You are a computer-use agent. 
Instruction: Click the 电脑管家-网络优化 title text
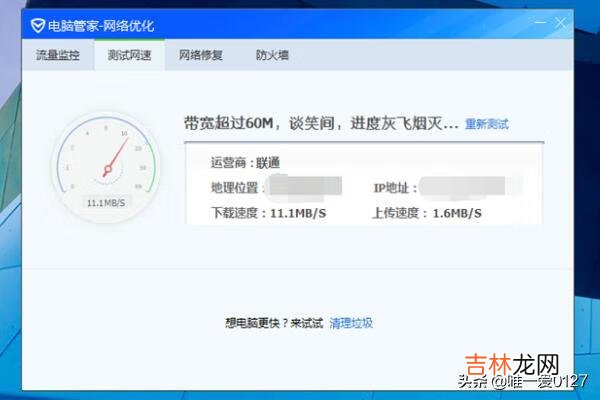pyautogui.click(x=94, y=24)
